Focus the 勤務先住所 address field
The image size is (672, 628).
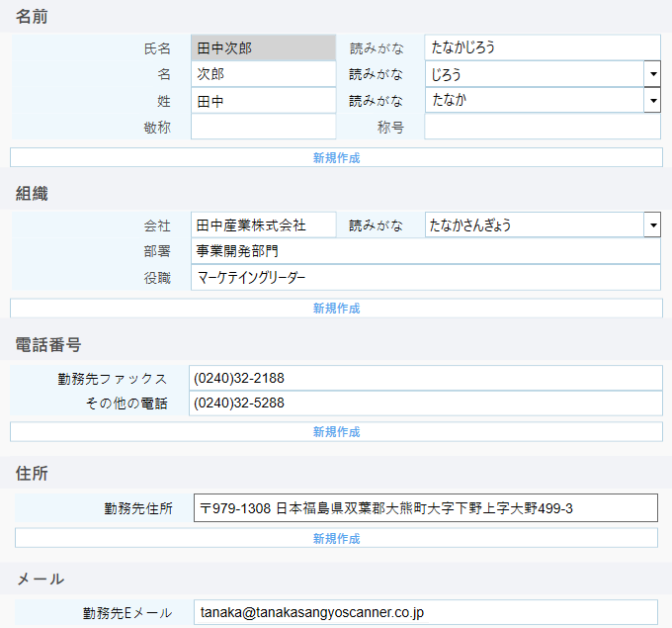pyautogui.click(x=425, y=508)
